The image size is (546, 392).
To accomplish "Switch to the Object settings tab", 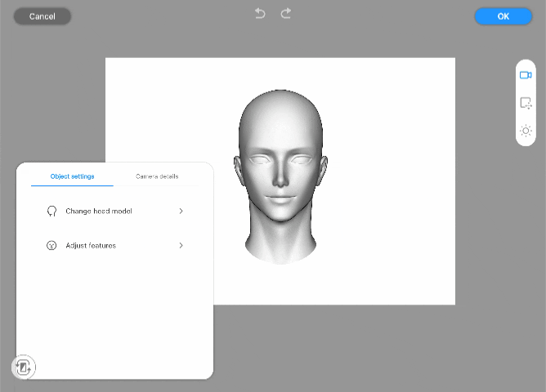I will tap(72, 176).
